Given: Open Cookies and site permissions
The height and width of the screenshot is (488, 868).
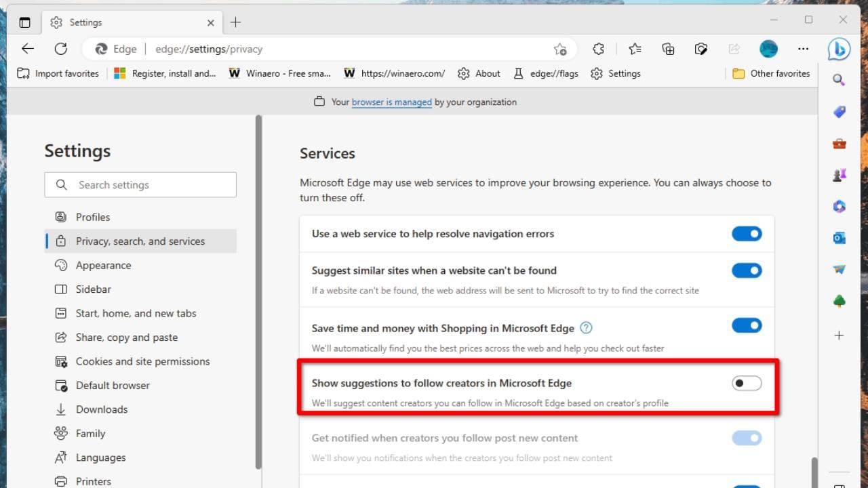Looking at the screenshot, I should pyautogui.click(x=140, y=361).
